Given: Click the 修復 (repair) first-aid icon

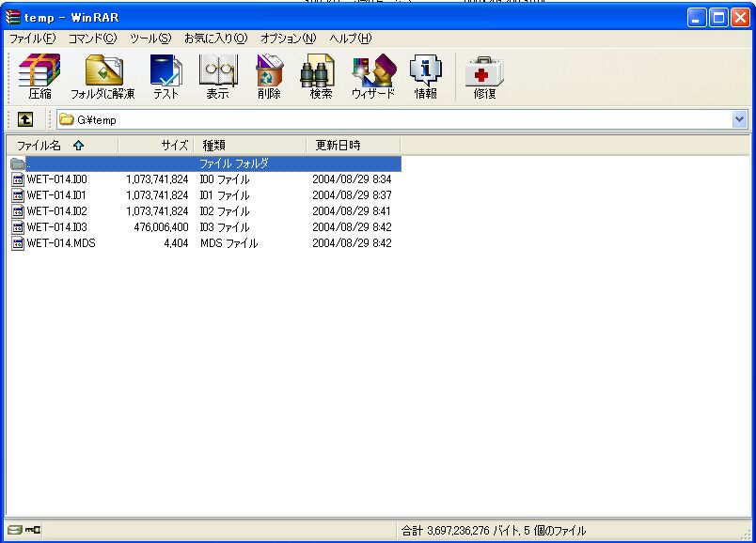Looking at the screenshot, I should (x=484, y=77).
